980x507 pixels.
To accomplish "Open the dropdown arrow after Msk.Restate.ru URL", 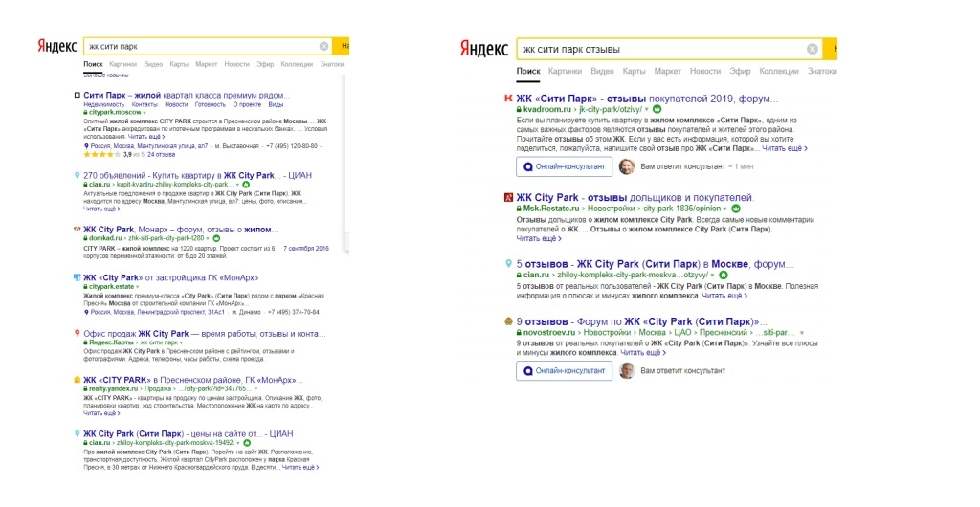I will tap(725, 209).
